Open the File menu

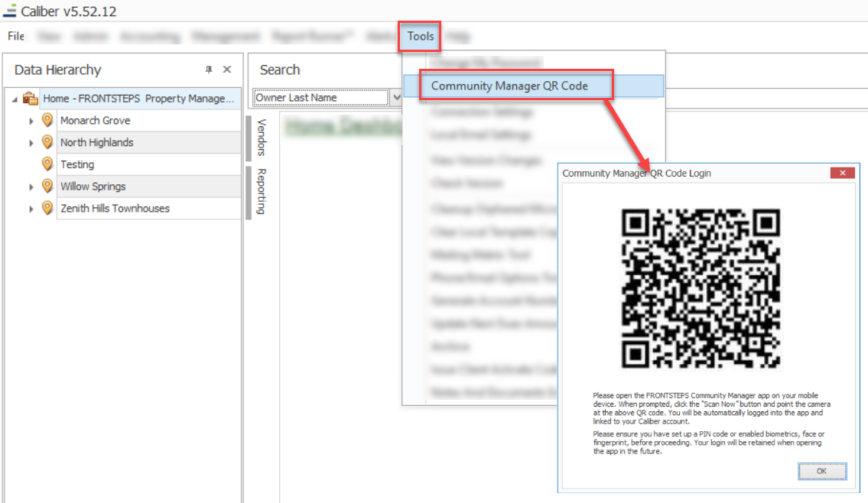click(15, 36)
